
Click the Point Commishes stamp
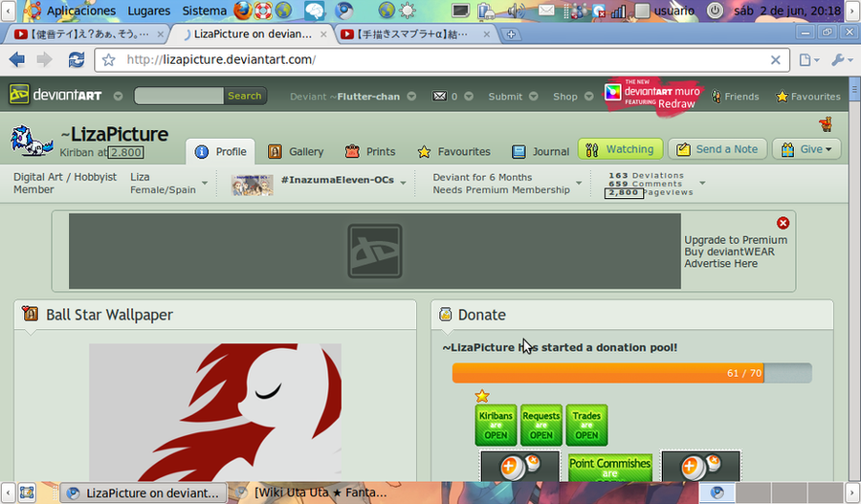tap(609, 468)
